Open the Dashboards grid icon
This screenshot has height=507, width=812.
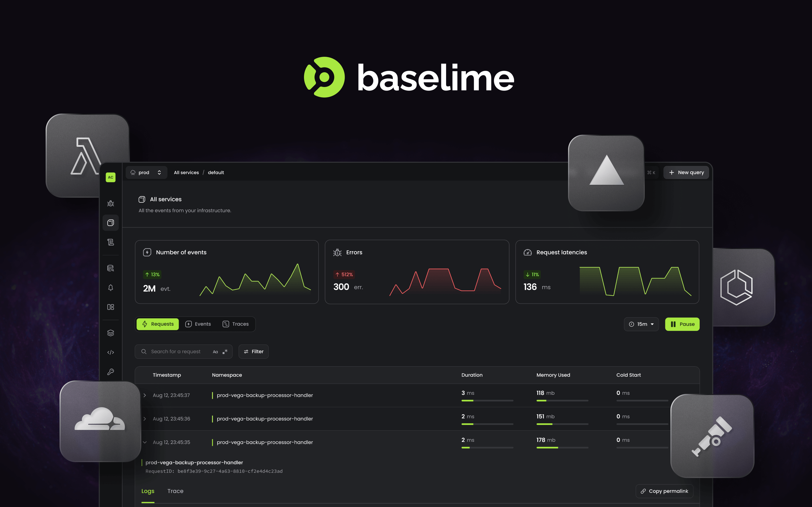click(111, 307)
